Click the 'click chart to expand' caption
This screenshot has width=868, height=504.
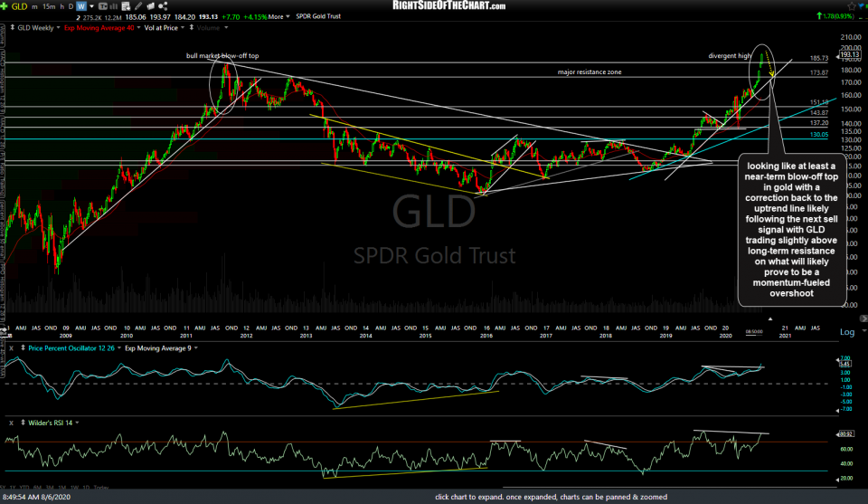point(551,497)
